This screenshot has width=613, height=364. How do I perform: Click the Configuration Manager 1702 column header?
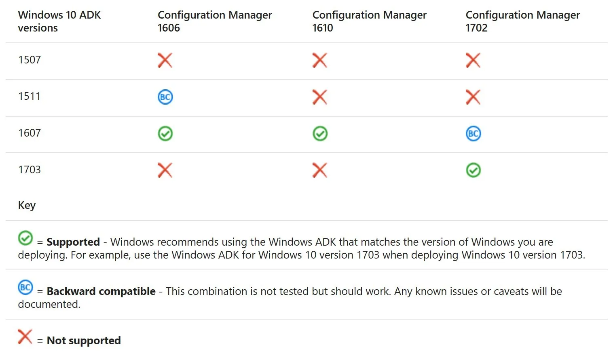click(522, 21)
